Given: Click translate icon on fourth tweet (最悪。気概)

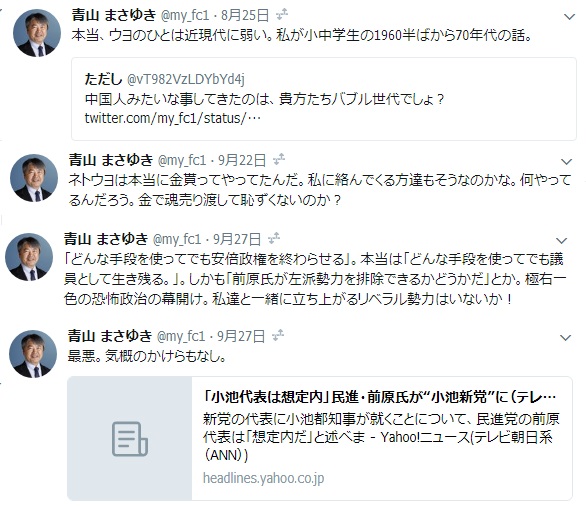Looking at the screenshot, I should coord(278,336).
